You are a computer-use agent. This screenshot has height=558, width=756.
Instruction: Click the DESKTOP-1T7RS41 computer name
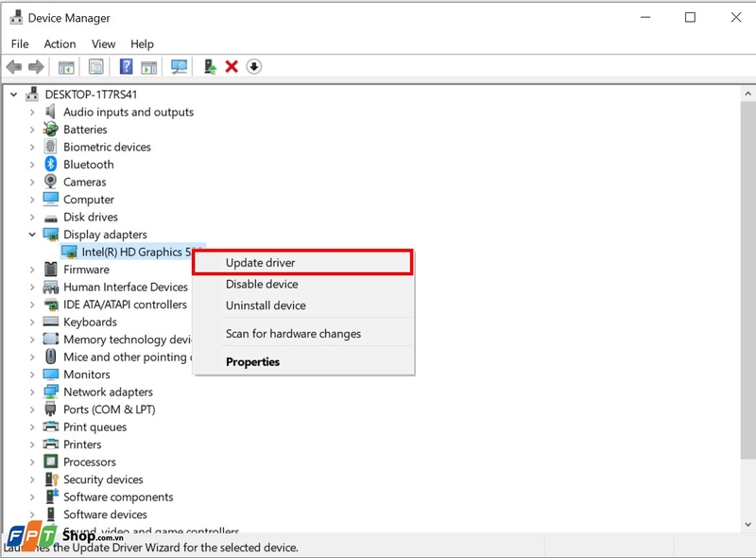(91, 95)
